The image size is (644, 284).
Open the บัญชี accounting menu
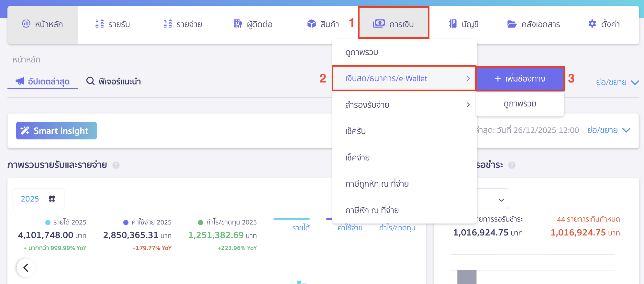[x=463, y=25]
